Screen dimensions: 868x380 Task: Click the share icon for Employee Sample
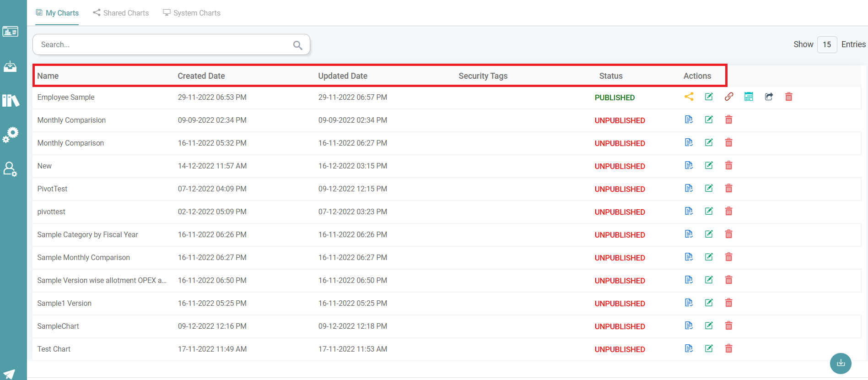[689, 97]
